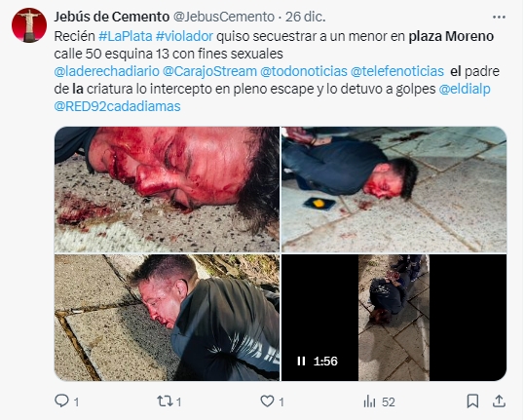525x420 pixels.
Task: Open the Jebús de Cemento display name
Action: pos(112,17)
